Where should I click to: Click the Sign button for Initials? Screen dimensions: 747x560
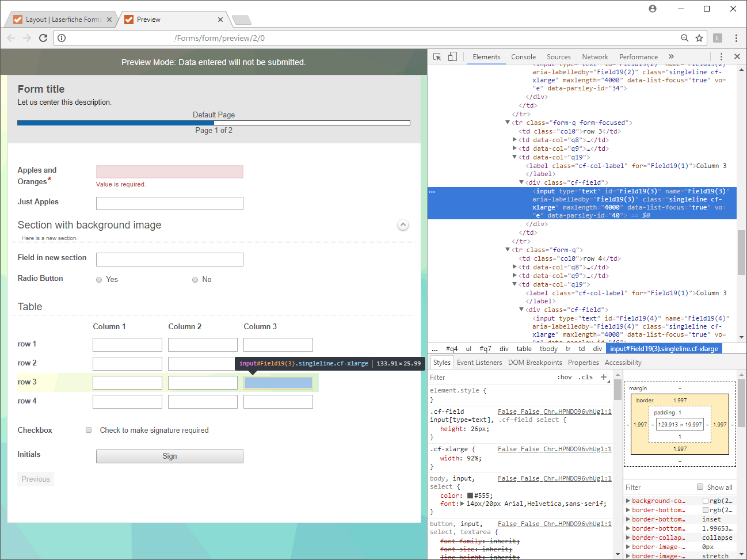(x=169, y=456)
